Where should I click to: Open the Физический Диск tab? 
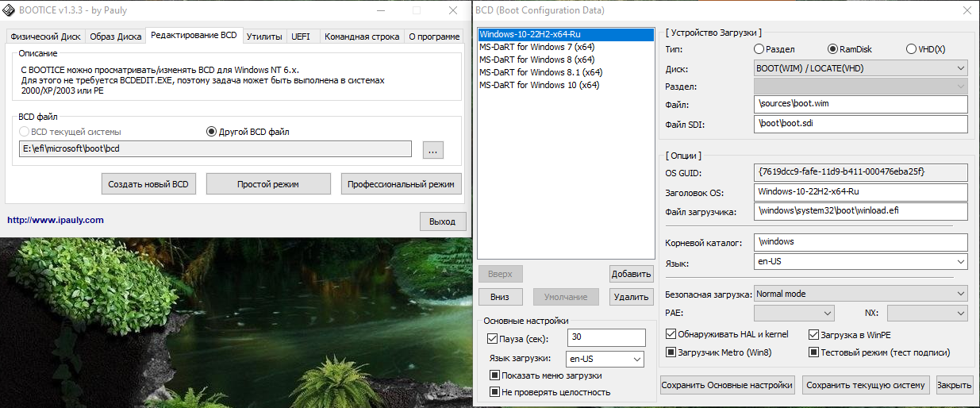(45, 37)
